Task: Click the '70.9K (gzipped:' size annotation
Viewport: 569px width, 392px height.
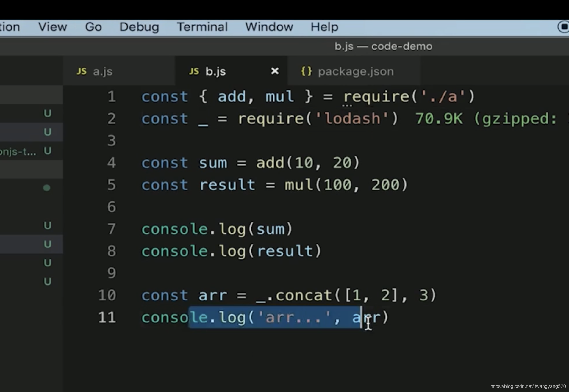Action: (486, 119)
